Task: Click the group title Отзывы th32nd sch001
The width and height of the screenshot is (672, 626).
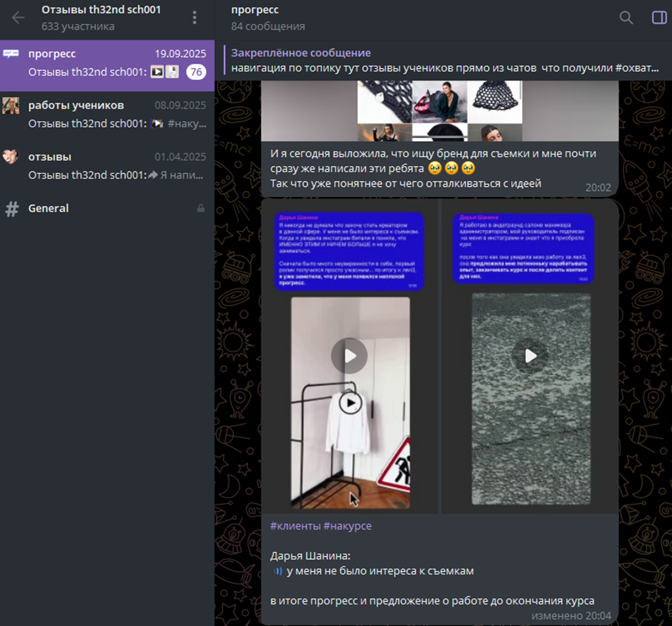Action: (x=101, y=10)
